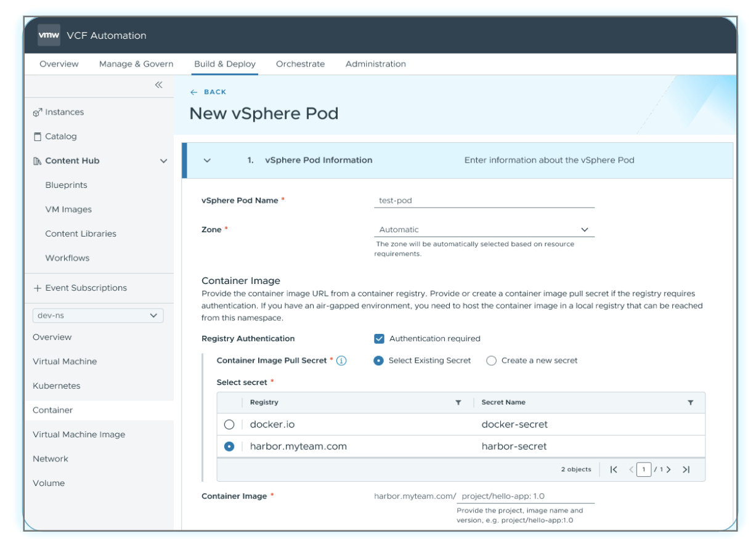The height and width of the screenshot is (539, 756).
Task: Click the Secret Name column header
Action: pos(503,403)
